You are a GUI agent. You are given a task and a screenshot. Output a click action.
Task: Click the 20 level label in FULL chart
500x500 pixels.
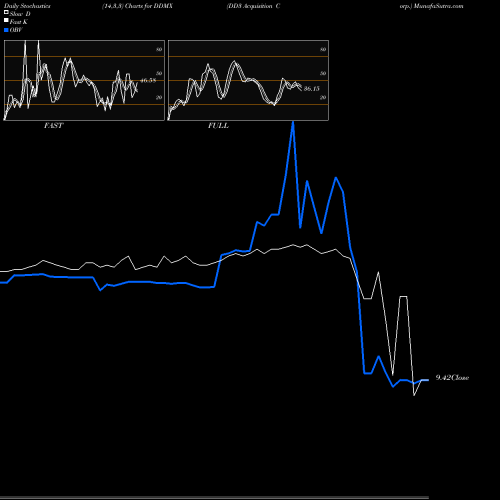pyautogui.click(x=323, y=97)
